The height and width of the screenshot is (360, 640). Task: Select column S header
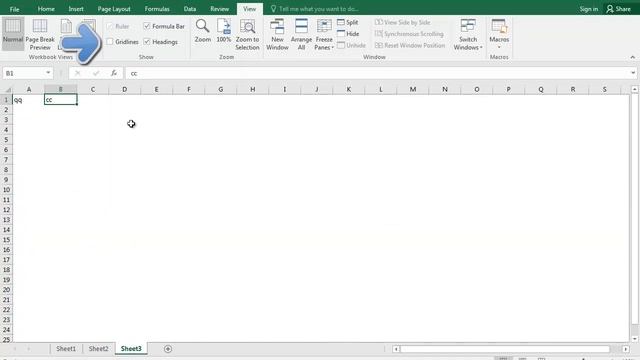[604, 89]
